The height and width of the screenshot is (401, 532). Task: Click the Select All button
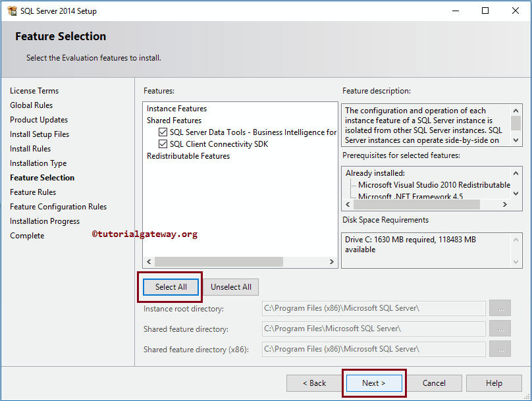coord(171,287)
